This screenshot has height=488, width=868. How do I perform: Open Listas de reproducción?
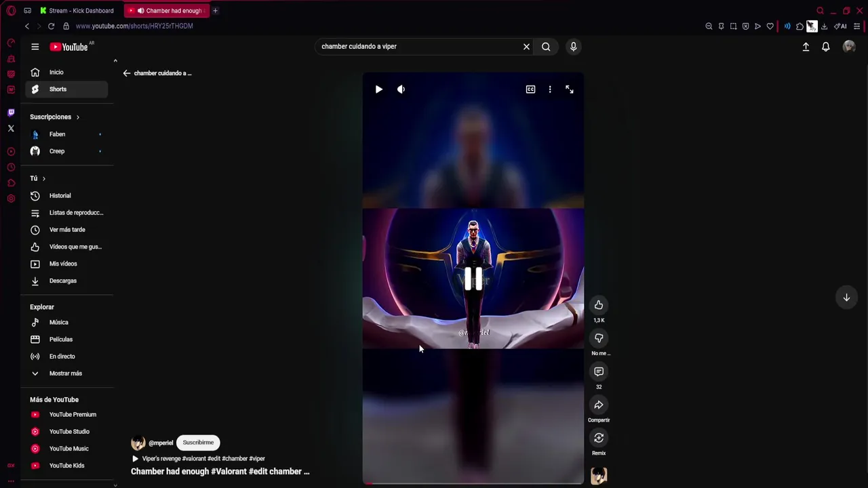(66, 213)
